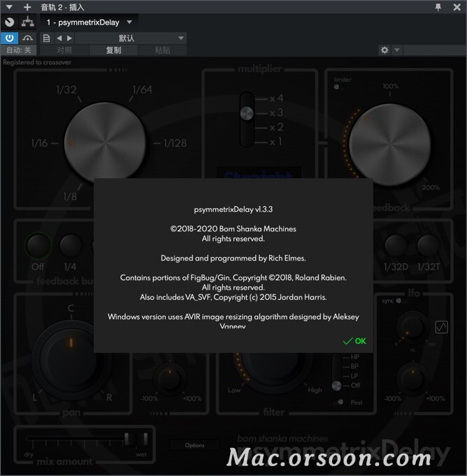This screenshot has height=476, width=467.
Task: Select the 1/32T feedback bucket button
Action: [428, 245]
